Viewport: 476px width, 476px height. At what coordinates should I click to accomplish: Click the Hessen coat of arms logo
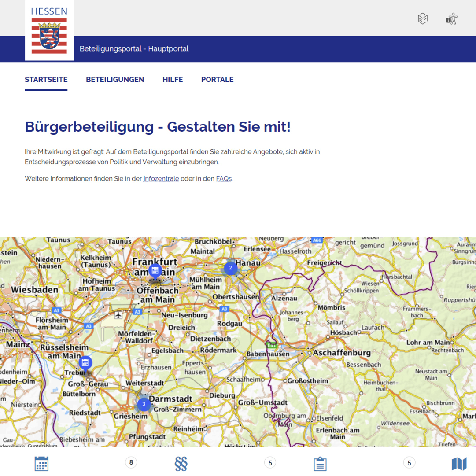[x=49, y=30]
